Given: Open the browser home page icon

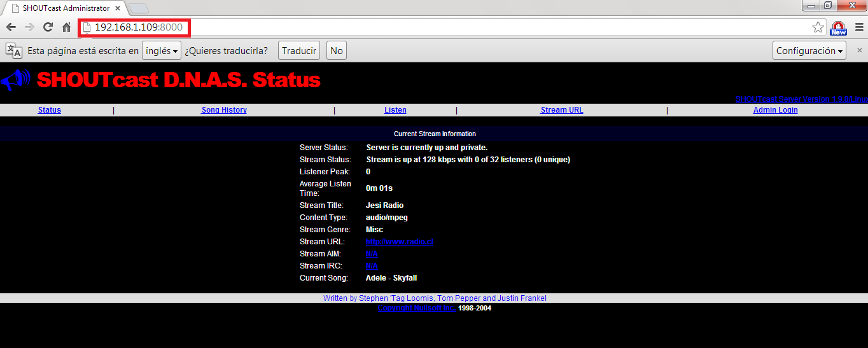Looking at the screenshot, I should [66, 27].
